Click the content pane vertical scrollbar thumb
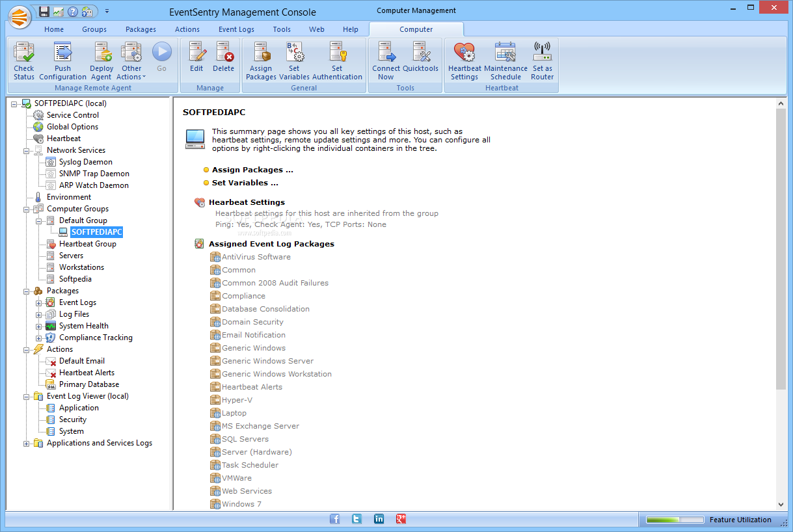This screenshot has width=793, height=532. (x=781, y=248)
